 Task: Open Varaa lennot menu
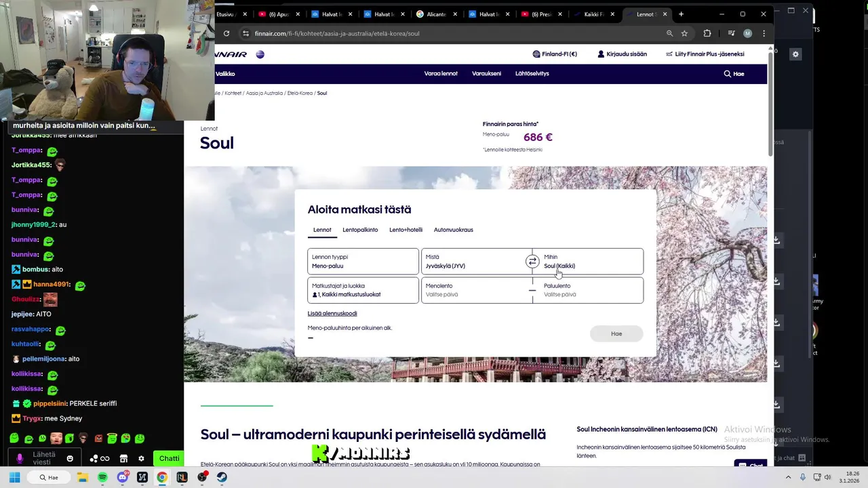(x=441, y=73)
